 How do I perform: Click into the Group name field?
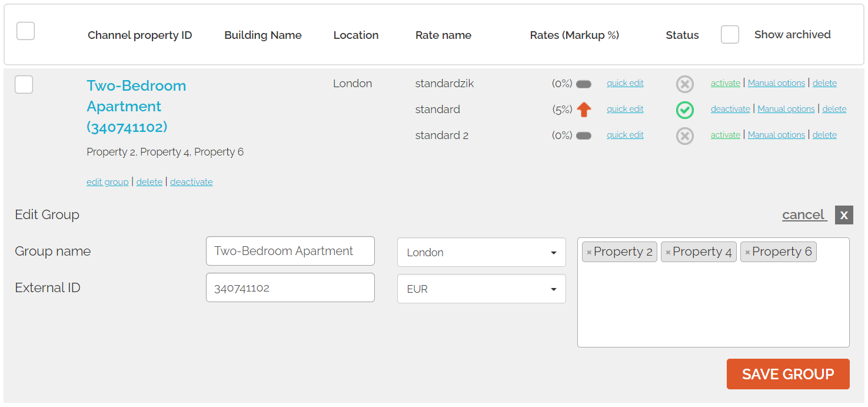(x=290, y=252)
